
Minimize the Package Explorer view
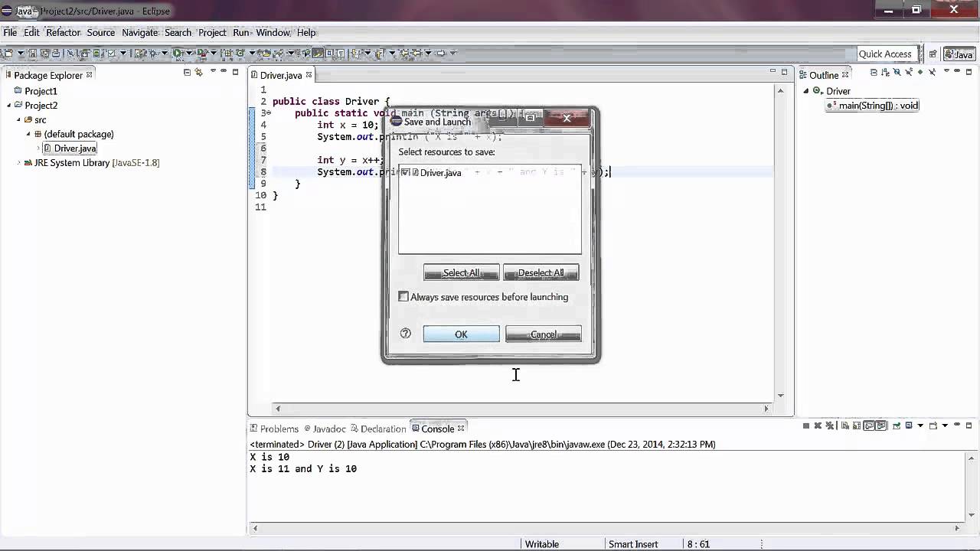pyautogui.click(x=224, y=71)
